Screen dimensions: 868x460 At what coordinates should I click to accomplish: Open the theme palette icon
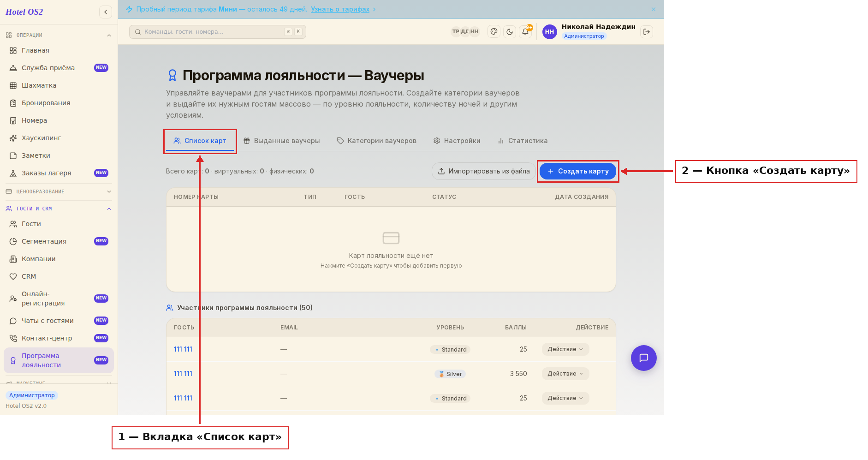494,32
